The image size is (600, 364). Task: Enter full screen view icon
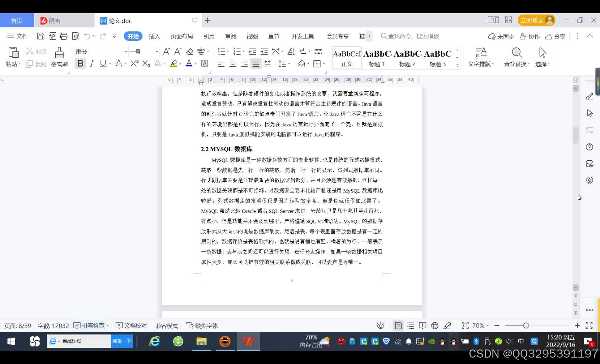(589, 326)
